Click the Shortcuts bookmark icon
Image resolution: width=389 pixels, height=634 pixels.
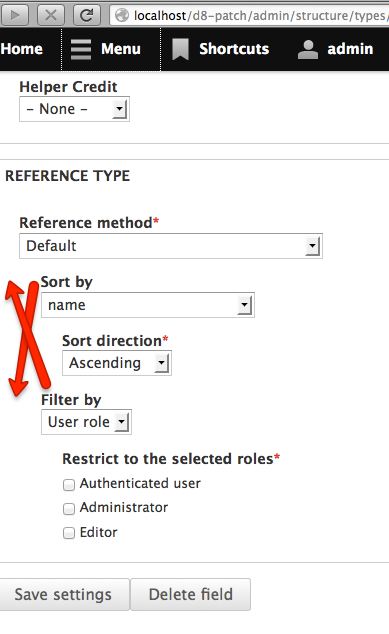pyautogui.click(x=180, y=49)
